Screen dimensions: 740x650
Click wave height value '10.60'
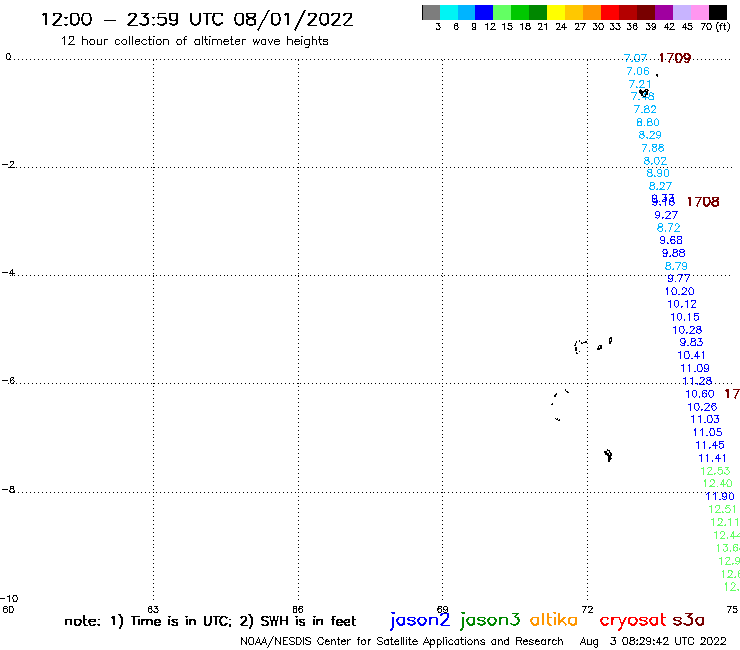tap(700, 394)
